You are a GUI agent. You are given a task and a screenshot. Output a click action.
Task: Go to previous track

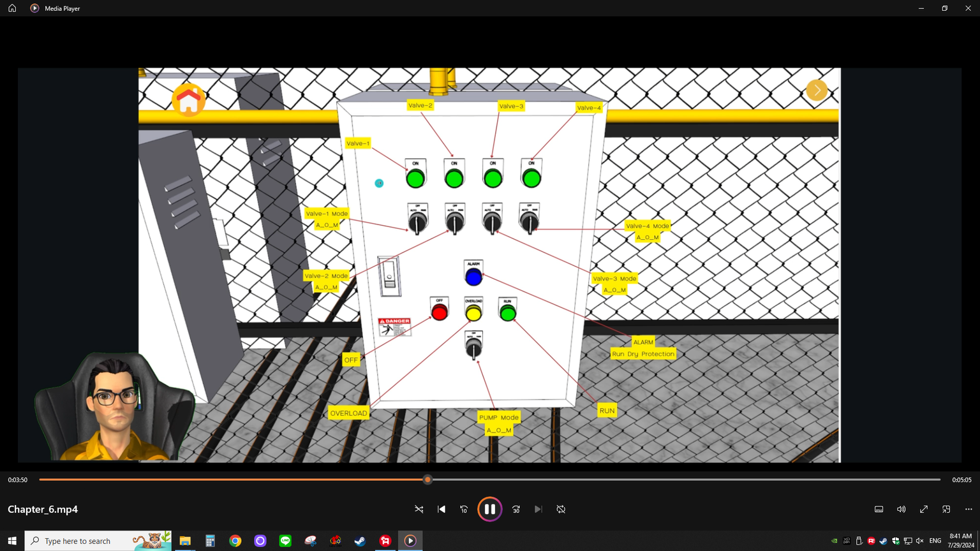click(442, 509)
